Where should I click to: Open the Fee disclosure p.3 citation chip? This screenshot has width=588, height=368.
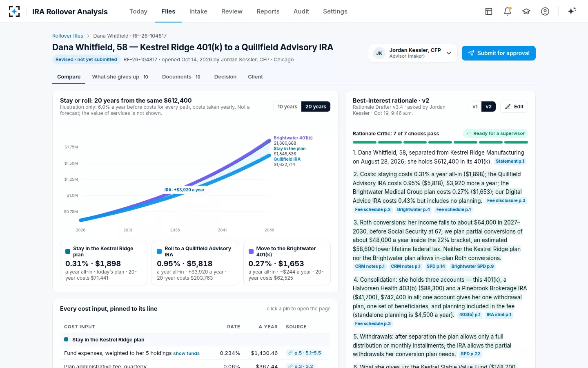(506, 201)
